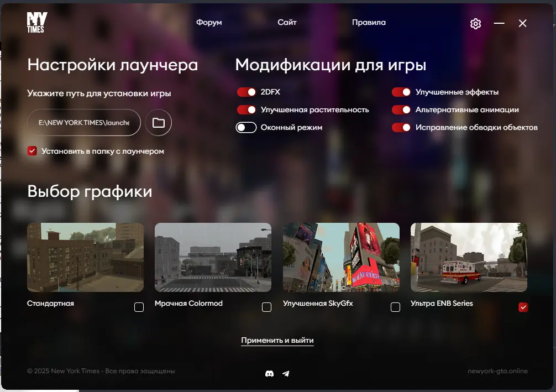
Task: Uncheck Установить в папку с лаунчером
Action: (32, 151)
